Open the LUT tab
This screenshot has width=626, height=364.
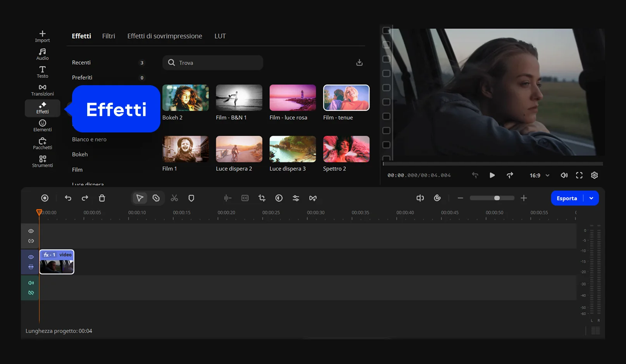coord(220,36)
